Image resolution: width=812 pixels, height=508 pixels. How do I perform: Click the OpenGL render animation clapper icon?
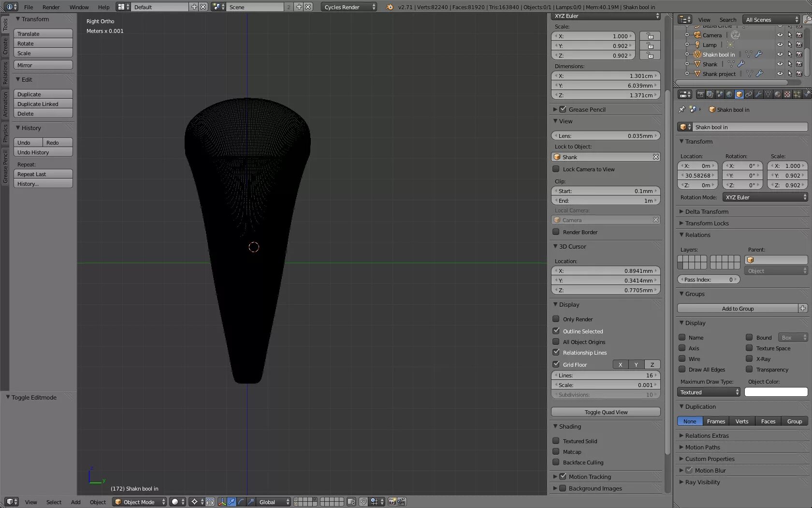point(402,502)
